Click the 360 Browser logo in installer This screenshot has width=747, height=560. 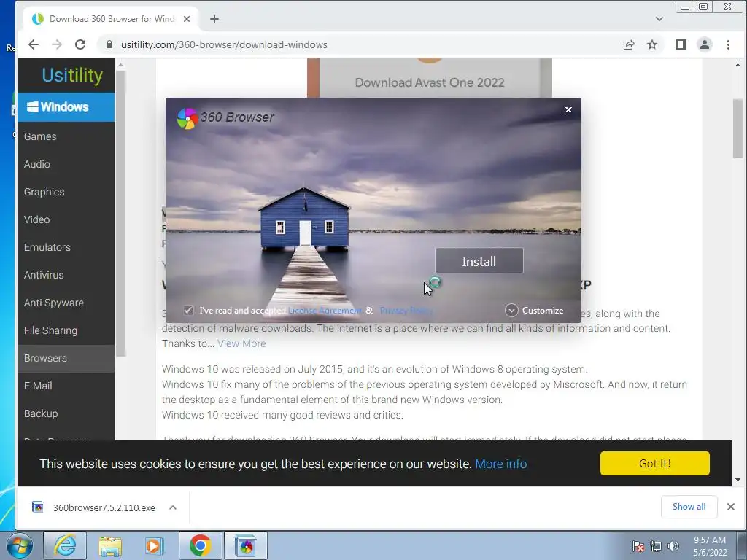click(x=187, y=118)
